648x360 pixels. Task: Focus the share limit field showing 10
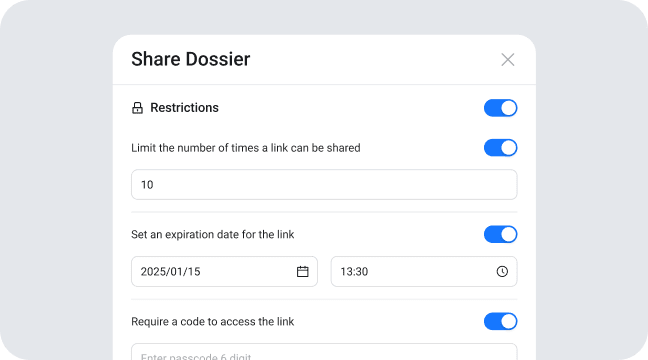click(x=324, y=184)
